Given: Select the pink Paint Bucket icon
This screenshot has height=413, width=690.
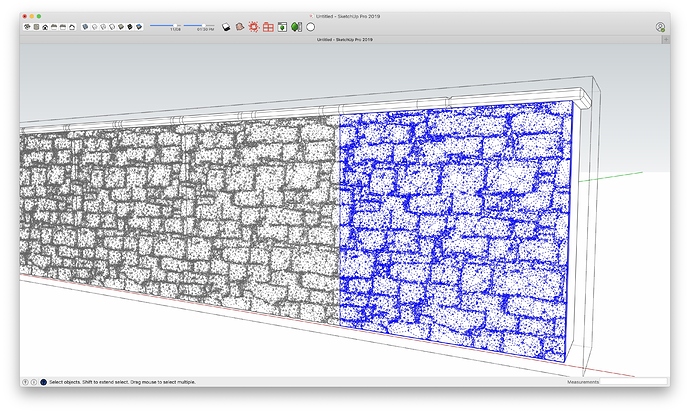Looking at the screenshot, I should pos(240,27).
